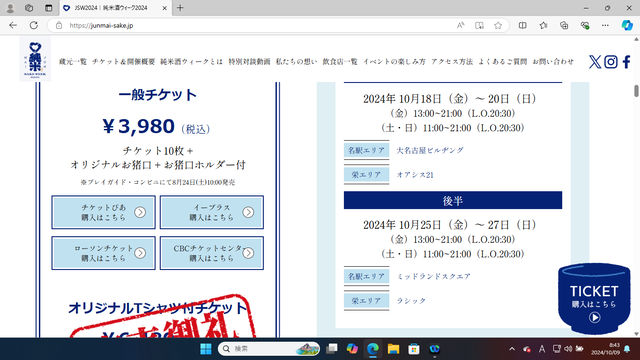Go back to the previous page
Image resolution: width=640 pixels, height=360 pixels.
13,25
